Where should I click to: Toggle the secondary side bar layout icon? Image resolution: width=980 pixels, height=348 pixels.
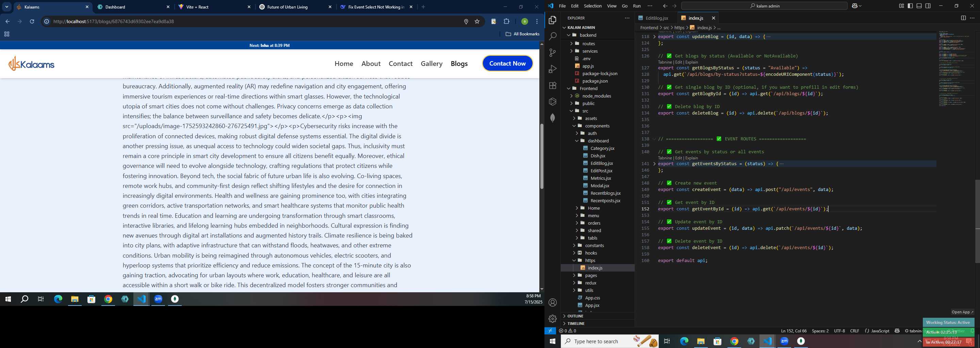point(928,6)
